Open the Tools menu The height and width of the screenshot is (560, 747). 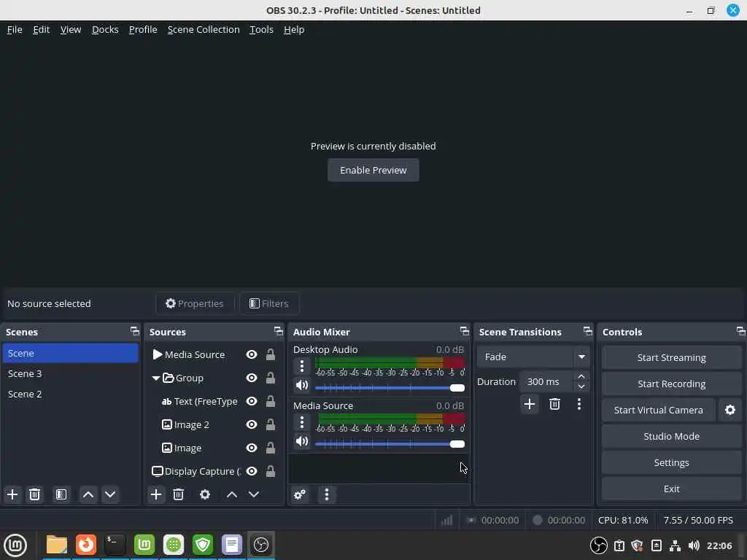(x=262, y=29)
